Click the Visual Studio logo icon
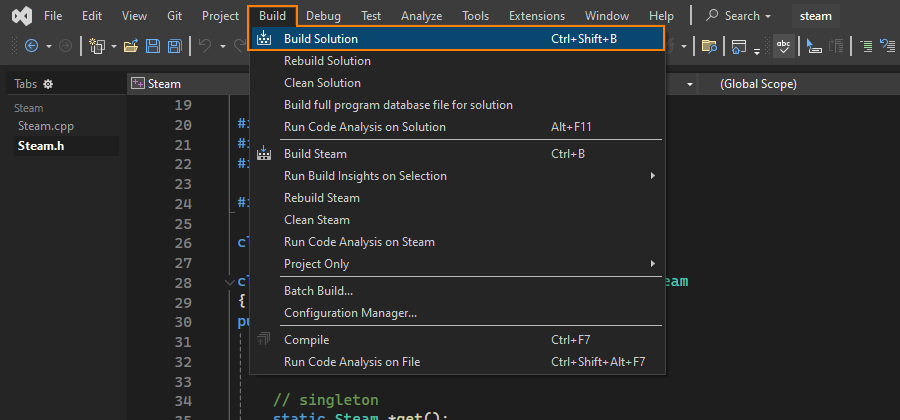Image resolution: width=900 pixels, height=420 pixels. point(22,16)
